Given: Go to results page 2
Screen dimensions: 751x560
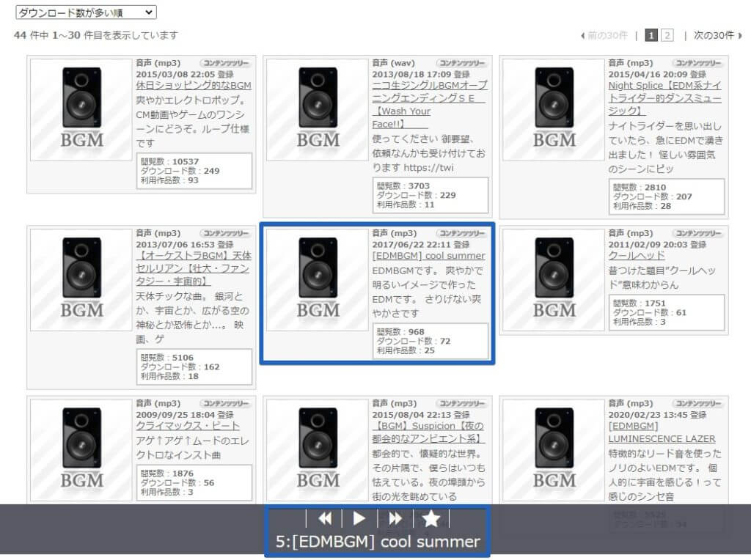Looking at the screenshot, I should tap(667, 35).
